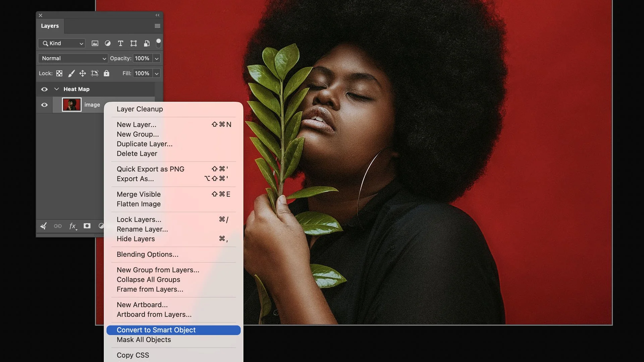Open the Normal blend mode dropdown
This screenshot has width=644, height=362.
73,58
